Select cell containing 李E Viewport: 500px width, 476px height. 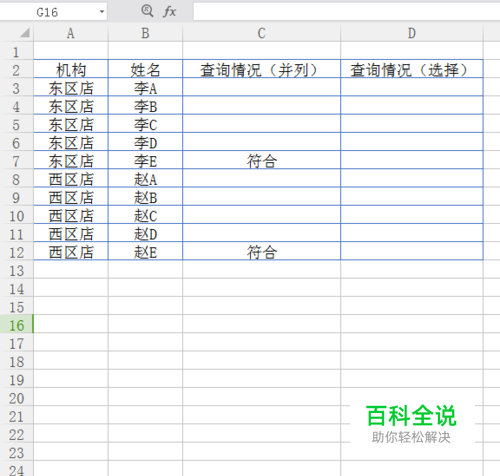click(x=145, y=161)
